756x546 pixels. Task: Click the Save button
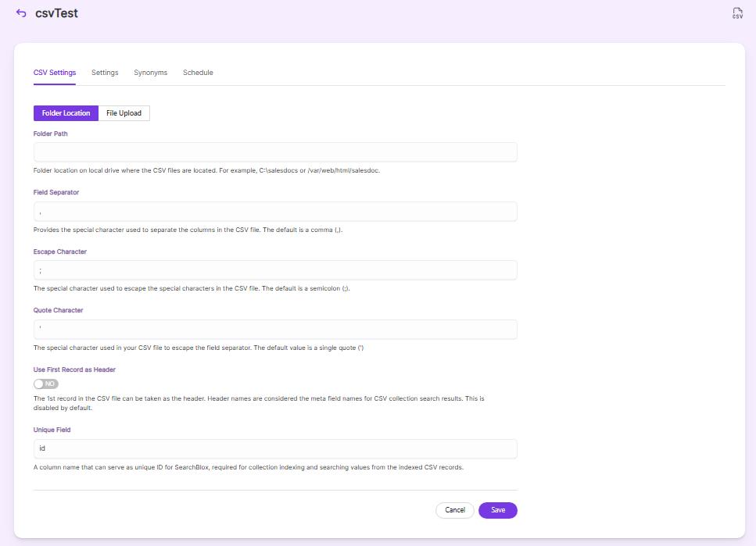(x=497, y=510)
